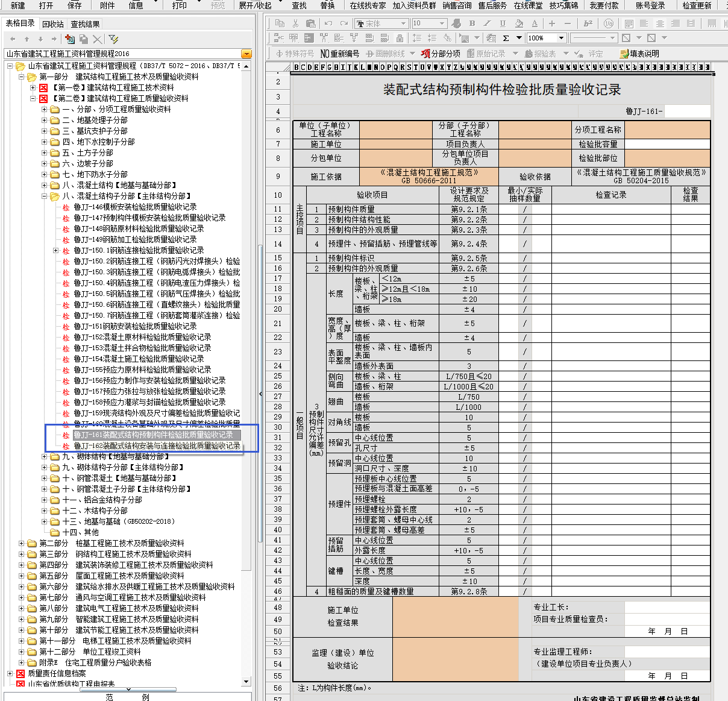Open the 宋体 font dropdown
This screenshot has height=701, width=728.
[404, 24]
